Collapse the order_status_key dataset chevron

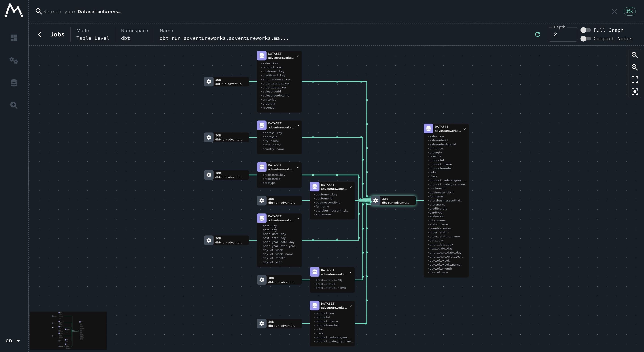tap(350, 272)
